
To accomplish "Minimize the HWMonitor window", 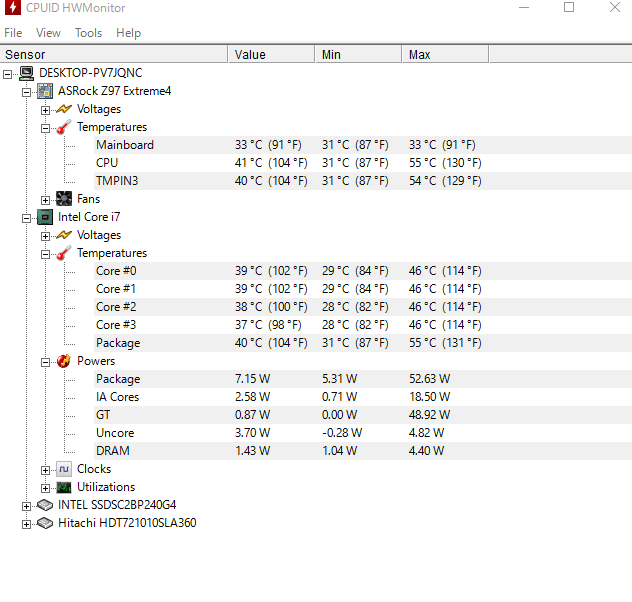I will pyautogui.click(x=524, y=7).
